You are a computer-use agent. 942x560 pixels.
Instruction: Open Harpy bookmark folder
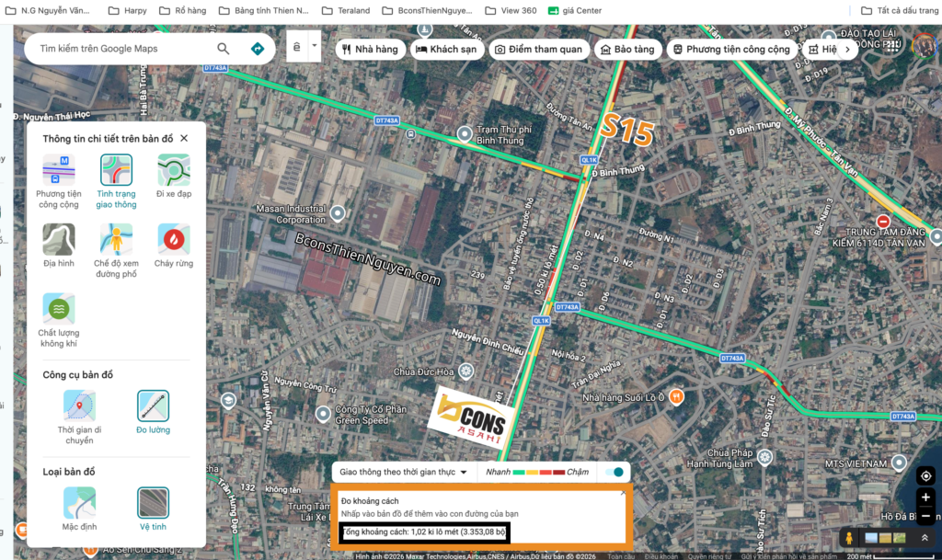pyautogui.click(x=128, y=10)
